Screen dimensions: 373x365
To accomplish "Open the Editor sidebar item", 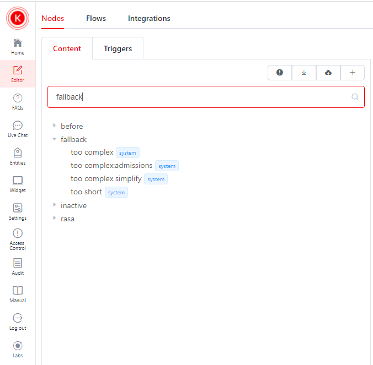I will pos(17,74).
